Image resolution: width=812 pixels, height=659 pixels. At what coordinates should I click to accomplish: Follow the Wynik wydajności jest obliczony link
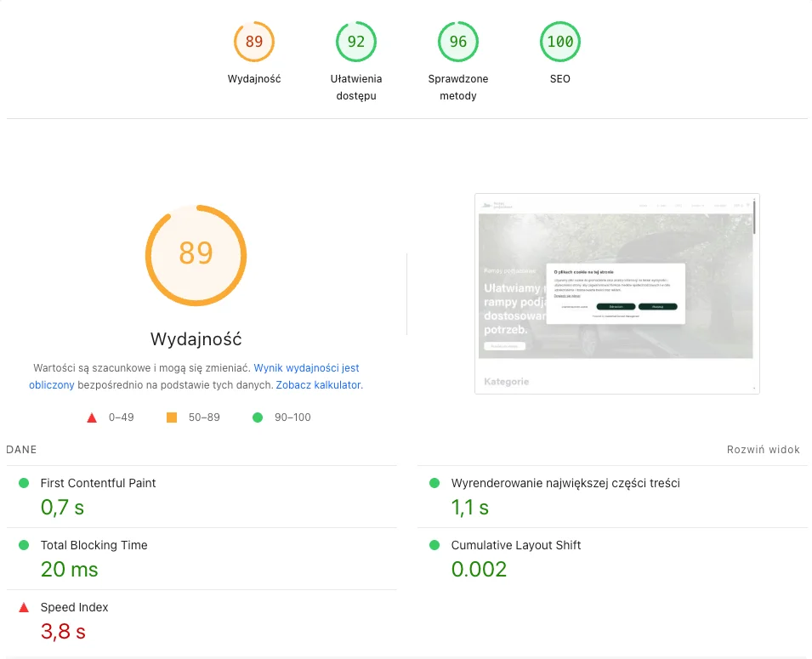(306, 368)
